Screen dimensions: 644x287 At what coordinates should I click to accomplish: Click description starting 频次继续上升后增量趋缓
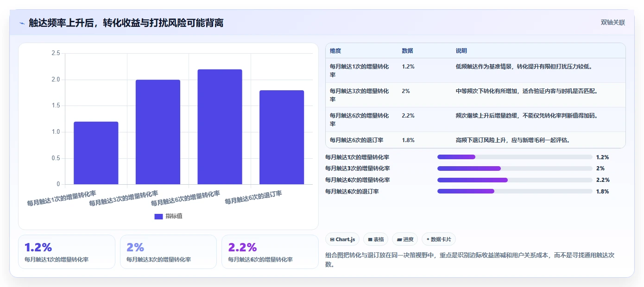527,116
